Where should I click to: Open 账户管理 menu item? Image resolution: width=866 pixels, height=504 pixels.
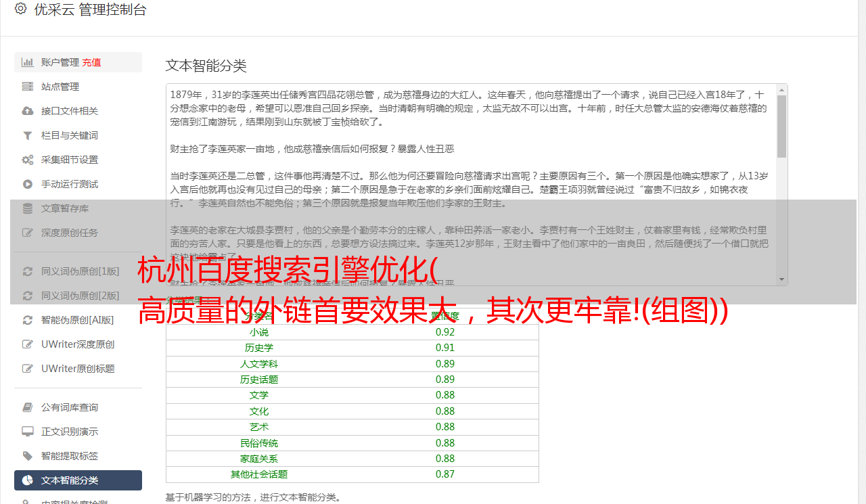(78, 62)
